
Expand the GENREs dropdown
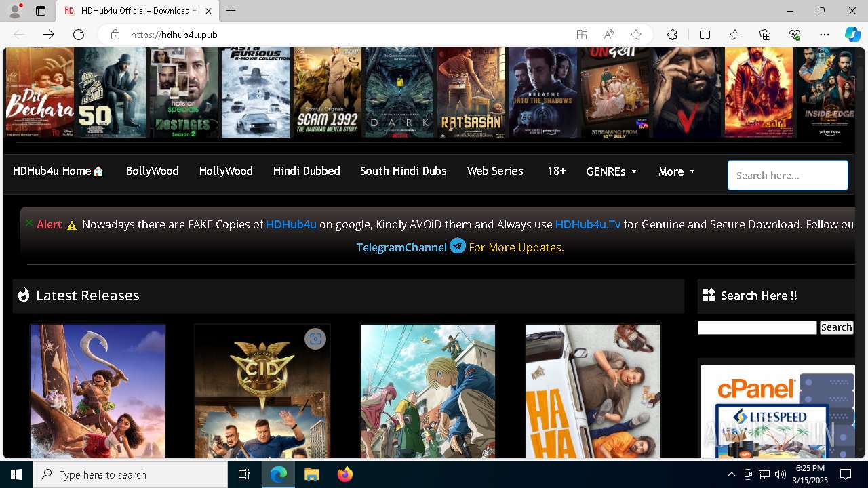click(612, 172)
